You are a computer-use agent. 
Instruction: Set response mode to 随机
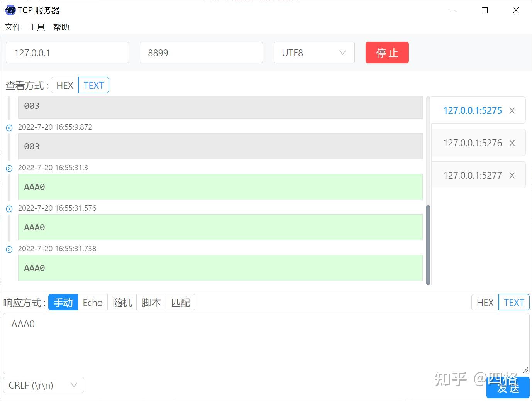(122, 303)
